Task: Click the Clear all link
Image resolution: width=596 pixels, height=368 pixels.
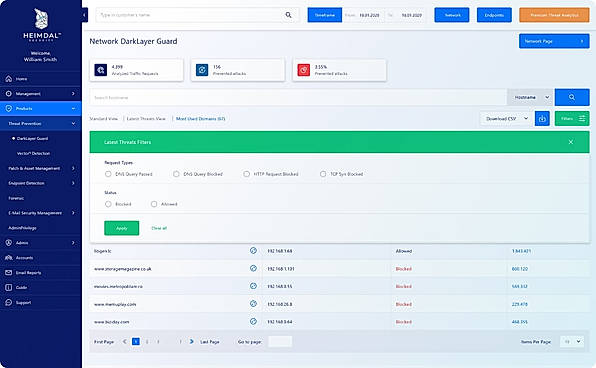Action: coord(159,228)
